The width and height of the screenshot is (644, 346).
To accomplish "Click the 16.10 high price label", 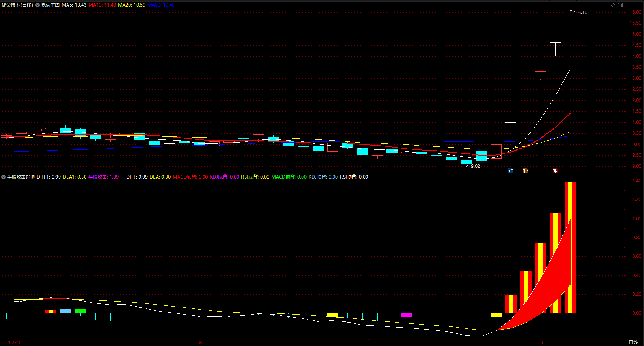I will [x=581, y=13].
